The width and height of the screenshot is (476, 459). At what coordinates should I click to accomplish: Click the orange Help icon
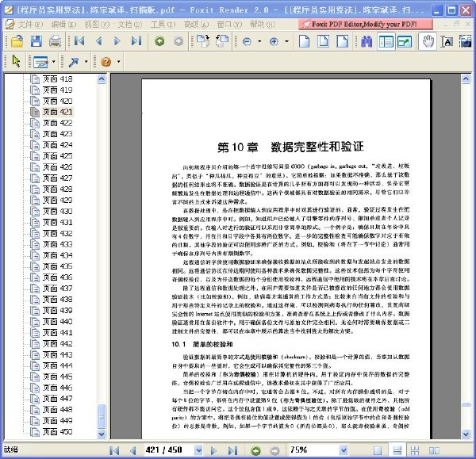click(106, 62)
